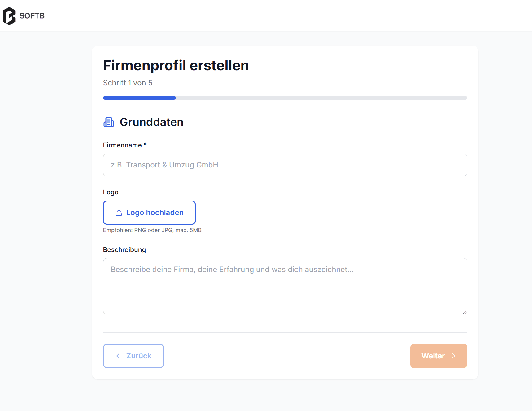Click the 'Empfohlen: PNG oder JPG' hint text
The height and width of the screenshot is (411, 532).
click(x=152, y=230)
